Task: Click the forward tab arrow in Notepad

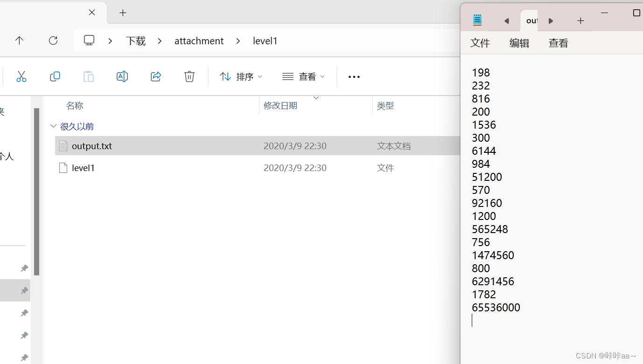Action: pos(551,21)
